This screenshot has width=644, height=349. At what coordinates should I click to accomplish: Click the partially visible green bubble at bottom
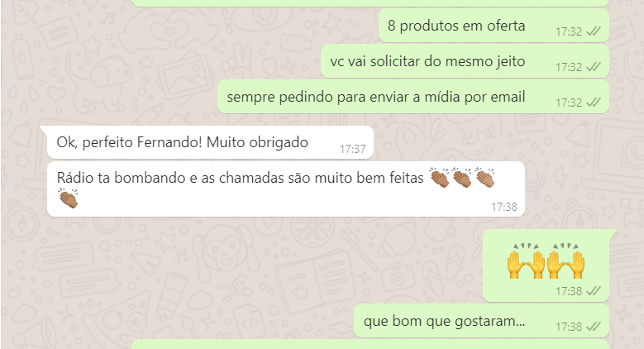tap(370, 345)
